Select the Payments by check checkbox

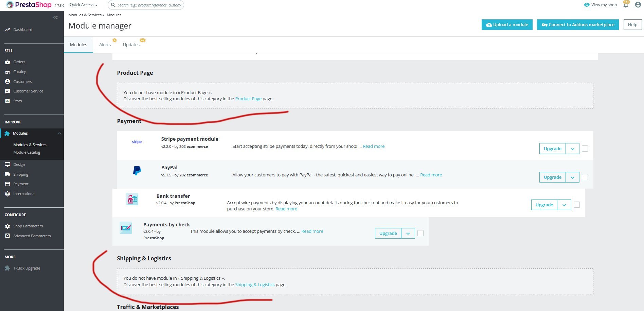(x=421, y=233)
